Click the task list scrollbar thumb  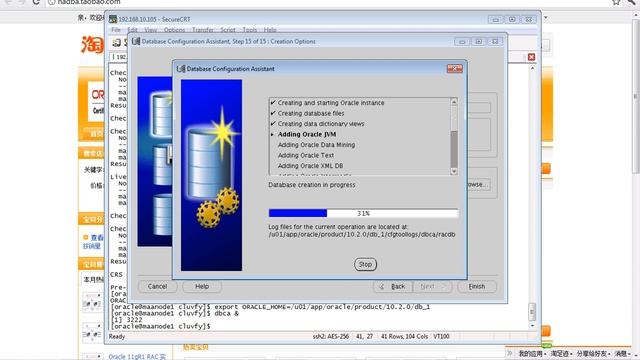(454, 149)
